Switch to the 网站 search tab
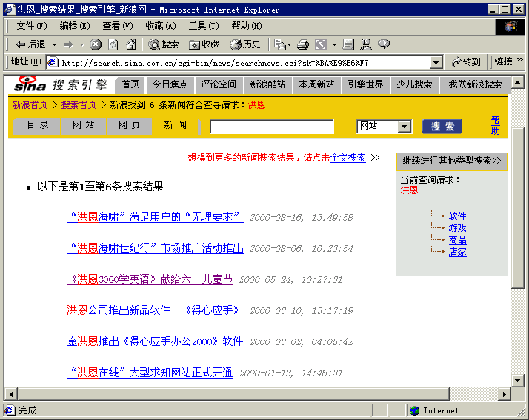 point(83,125)
